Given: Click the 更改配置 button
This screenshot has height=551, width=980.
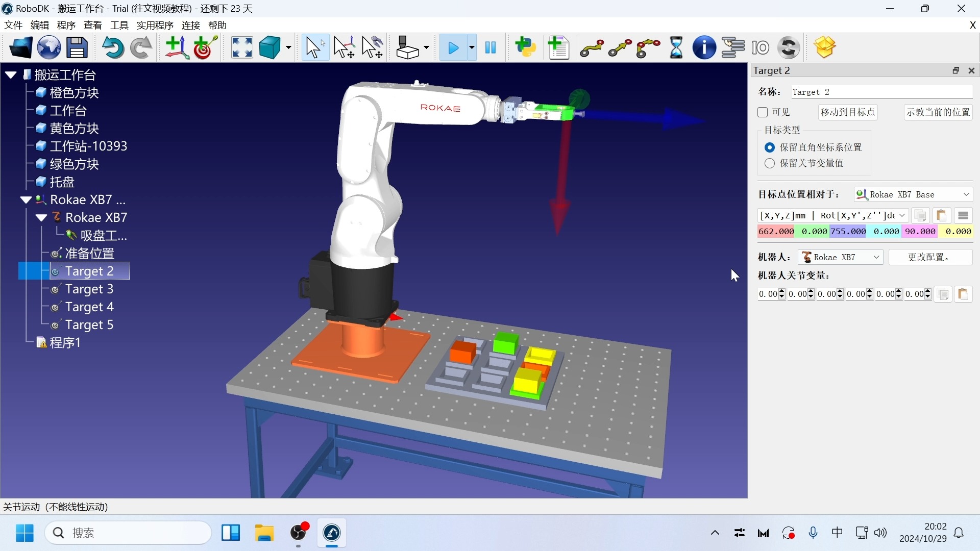Looking at the screenshot, I should coord(930,257).
